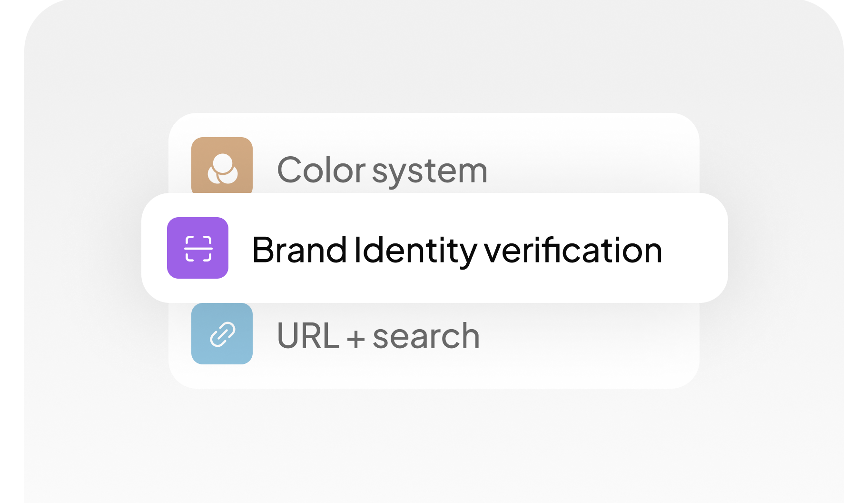The height and width of the screenshot is (503, 868).
Task: Click the word 'verification' in highlighted card
Action: pos(573,250)
